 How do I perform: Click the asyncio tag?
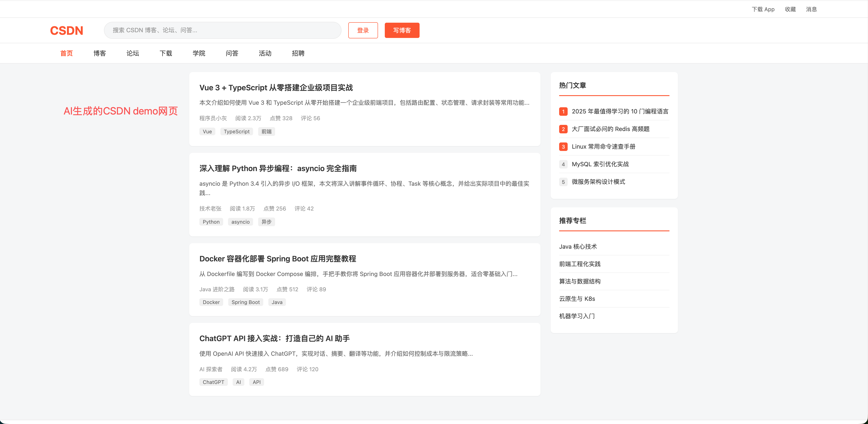click(241, 222)
